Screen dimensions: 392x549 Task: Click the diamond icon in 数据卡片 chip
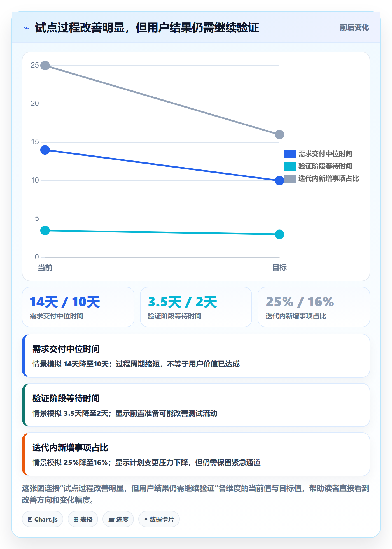click(146, 519)
